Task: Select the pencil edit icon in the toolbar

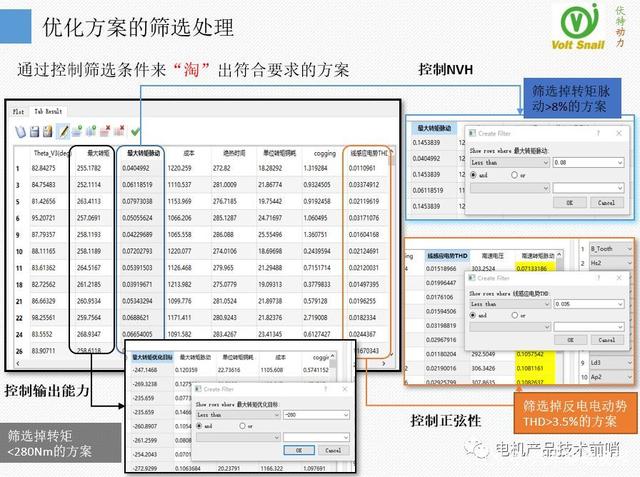Action: point(63,131)
